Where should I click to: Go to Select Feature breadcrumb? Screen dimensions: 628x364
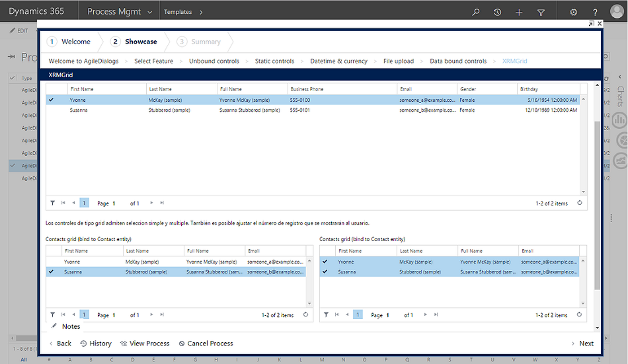pyautogui.click(x=154, y=61)
